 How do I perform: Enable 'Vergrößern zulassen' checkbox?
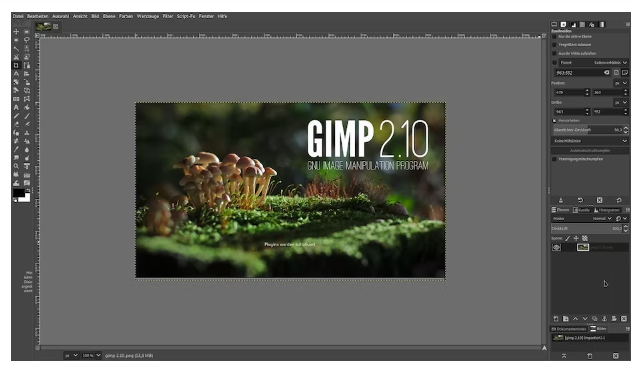[x=554, y=45]
